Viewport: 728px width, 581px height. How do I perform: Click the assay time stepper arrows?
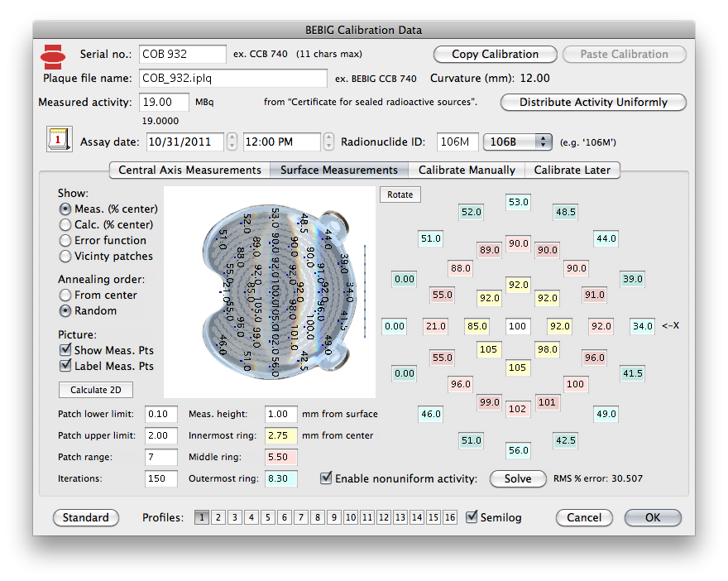pos(328,142)
